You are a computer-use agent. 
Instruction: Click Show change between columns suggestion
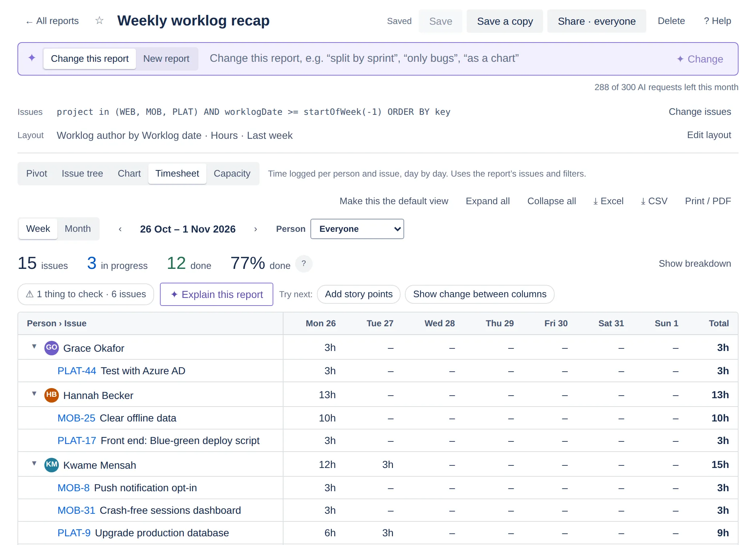pyautogui.click(x=480, y=294)
